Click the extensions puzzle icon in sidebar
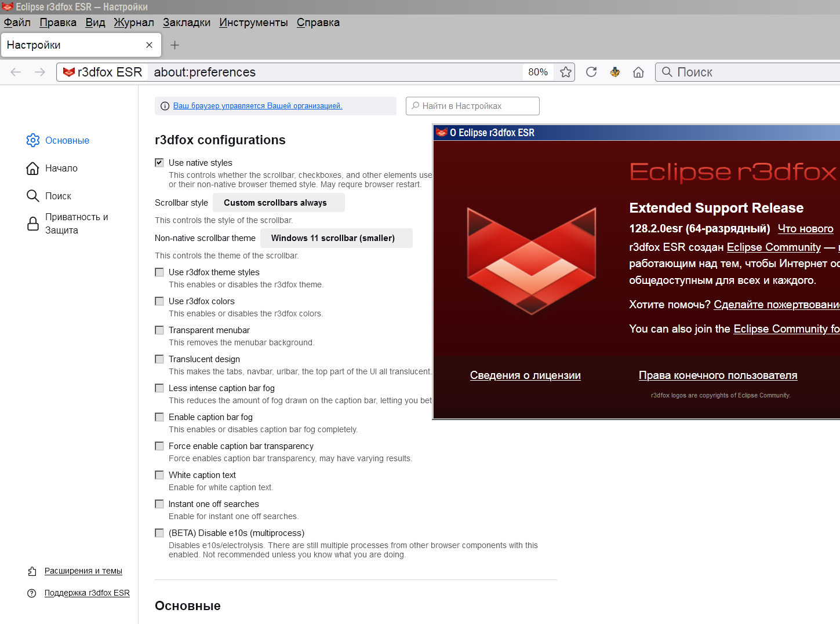This screenshot has width=840, height=624. 32,571
